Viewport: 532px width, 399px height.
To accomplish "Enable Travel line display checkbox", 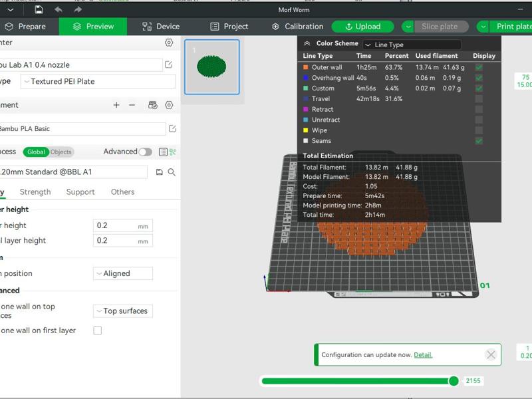I will pos(479,99).
